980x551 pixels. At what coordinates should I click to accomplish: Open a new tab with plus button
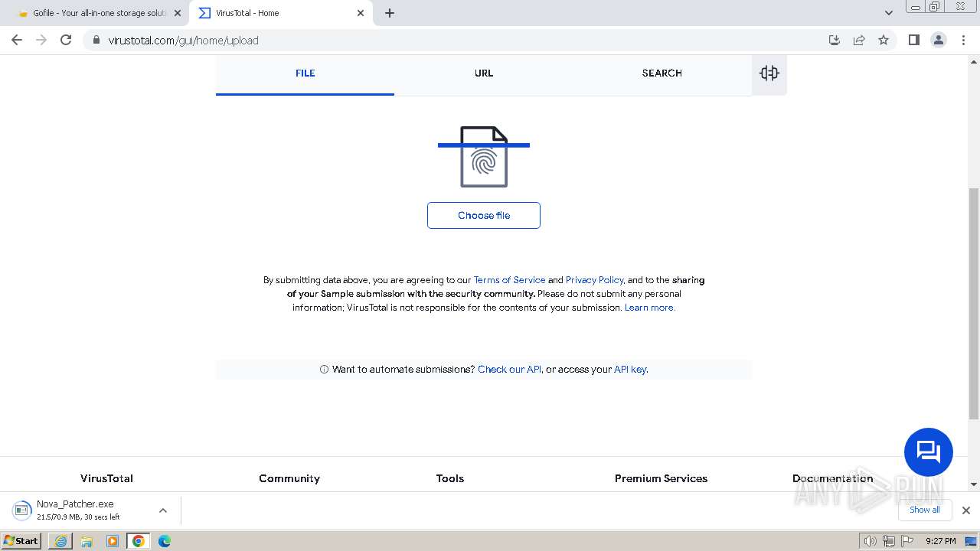click(390, 13)
